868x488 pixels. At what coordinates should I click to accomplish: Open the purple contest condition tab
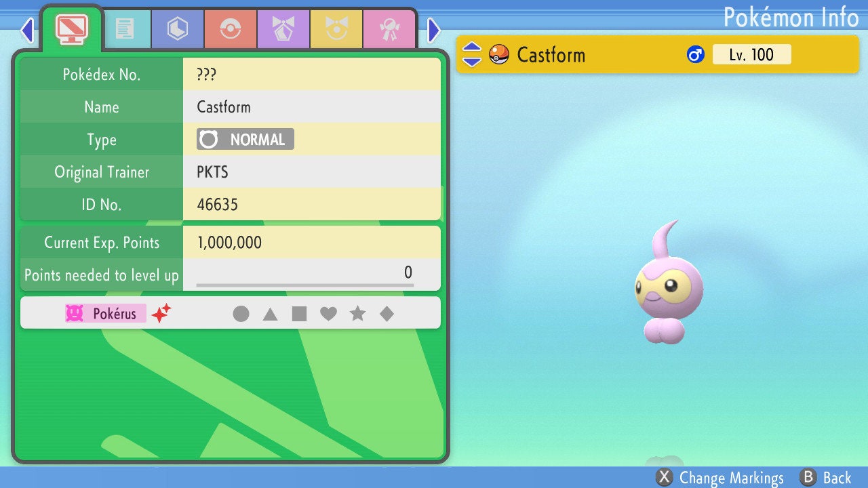(x=283, y=28)
